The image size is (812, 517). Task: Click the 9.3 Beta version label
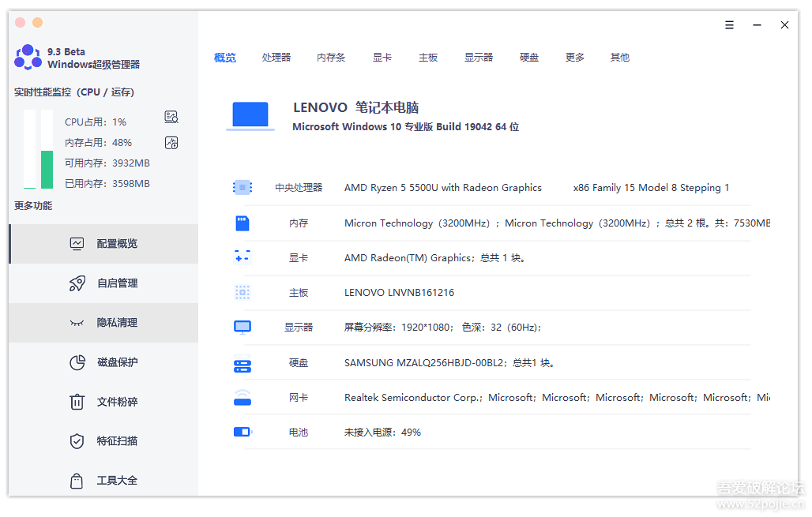[x=66, y=52]
